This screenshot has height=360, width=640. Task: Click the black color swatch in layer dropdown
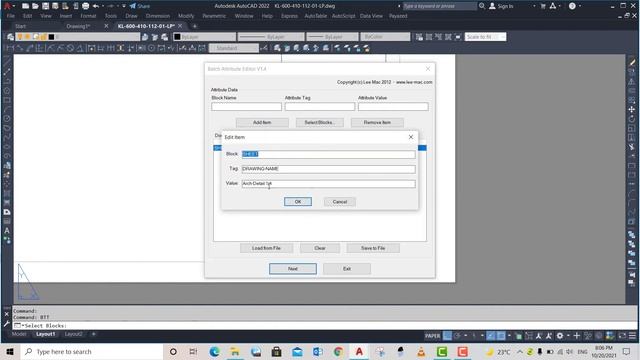click(51, 37)
